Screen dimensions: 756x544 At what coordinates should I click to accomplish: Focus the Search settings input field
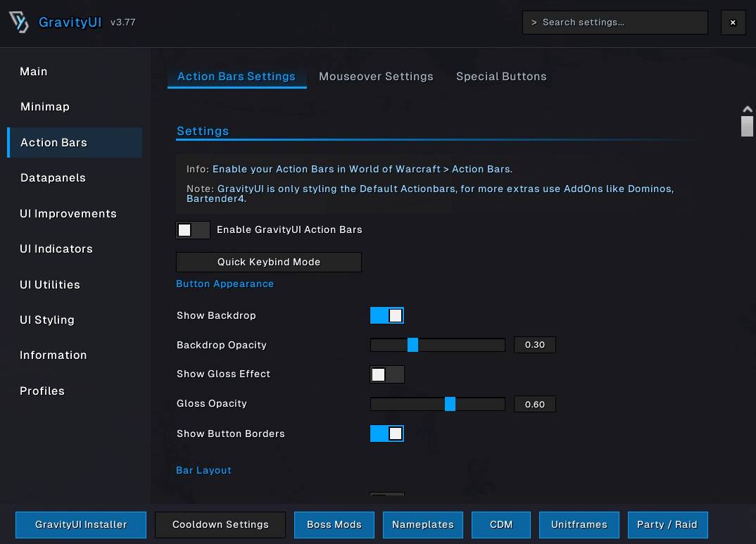tap(615, 22)
